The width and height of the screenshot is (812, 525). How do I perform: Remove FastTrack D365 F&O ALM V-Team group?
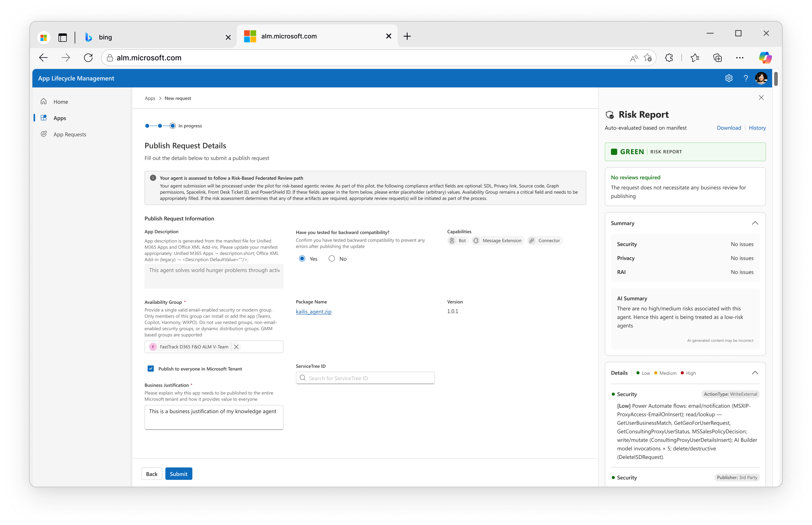(236, 347)
